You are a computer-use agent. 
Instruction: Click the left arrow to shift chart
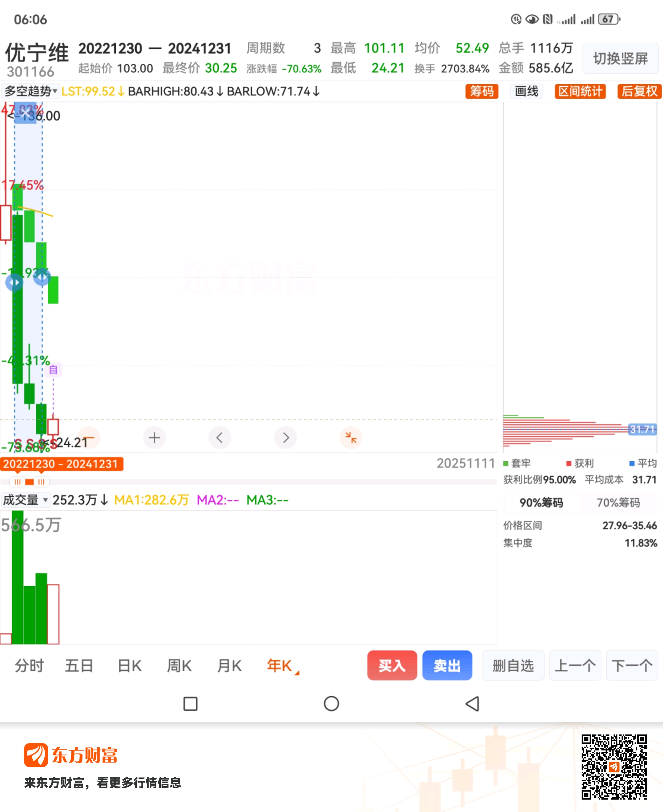tap(220, 437)
